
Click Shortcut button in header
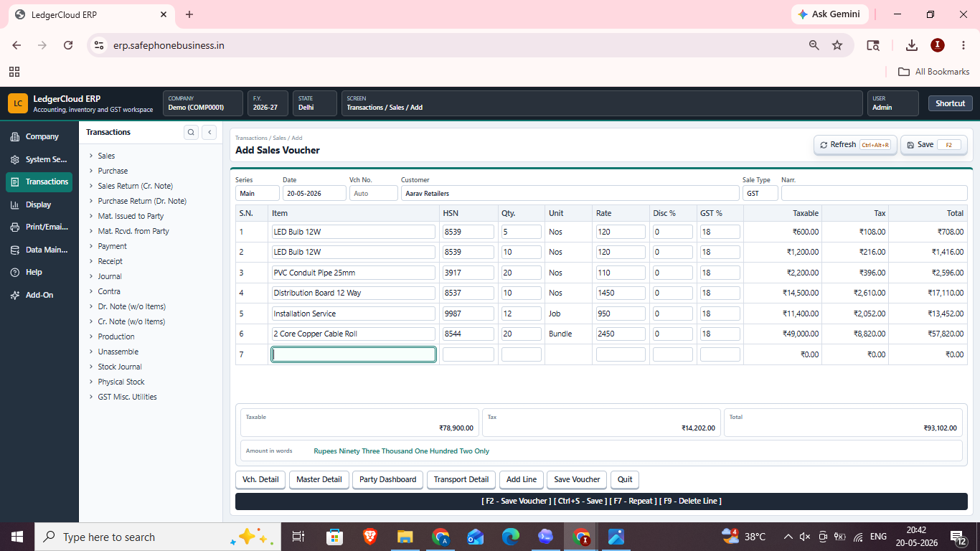951,103
